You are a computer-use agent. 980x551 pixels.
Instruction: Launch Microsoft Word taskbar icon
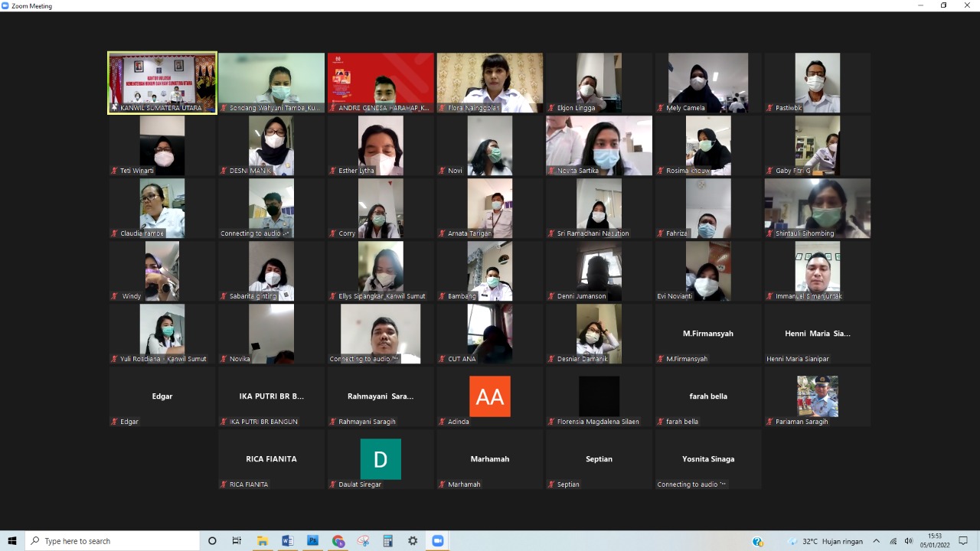coord(288,541)
